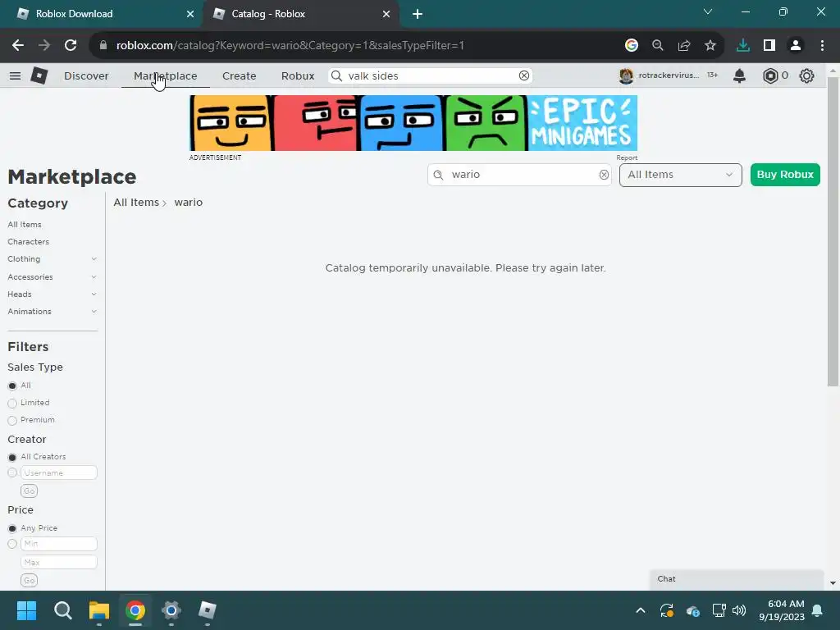The height and width of the screenshot is (630, 840).
Task: Open Windows taskbar search
Action: (62, 610)
